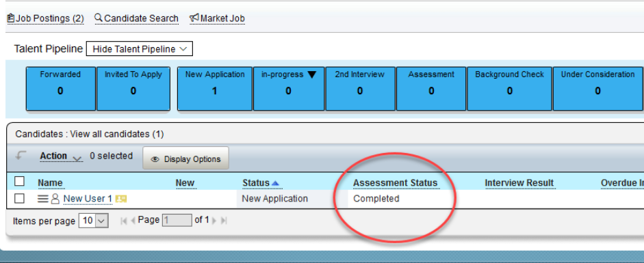Click the page number input field
This screenshot has height=263, width=644.
pyautogui.click(x=177, y=221)
